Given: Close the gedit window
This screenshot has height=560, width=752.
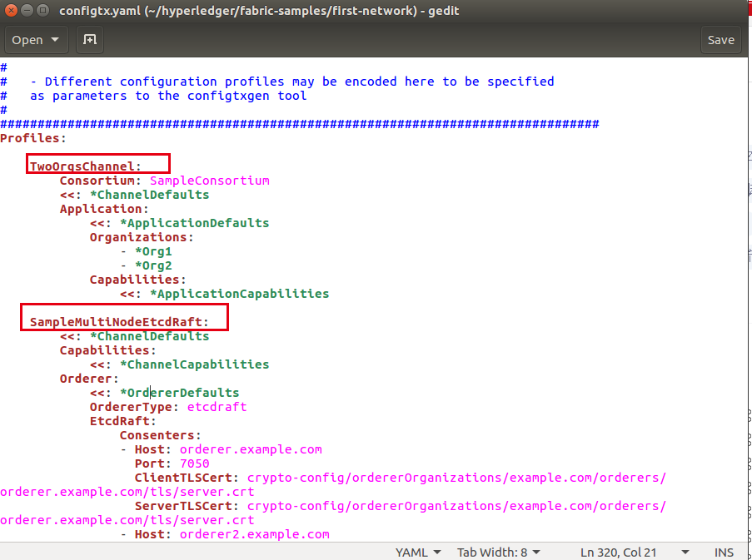Looking at the screenshot, I should tap(11, 10).
